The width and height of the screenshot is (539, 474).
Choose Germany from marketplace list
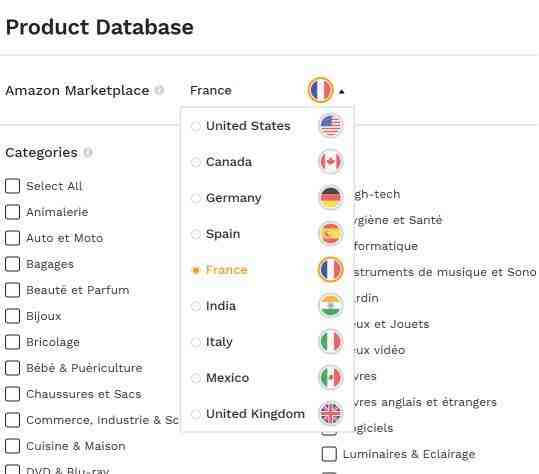(233, 198)
